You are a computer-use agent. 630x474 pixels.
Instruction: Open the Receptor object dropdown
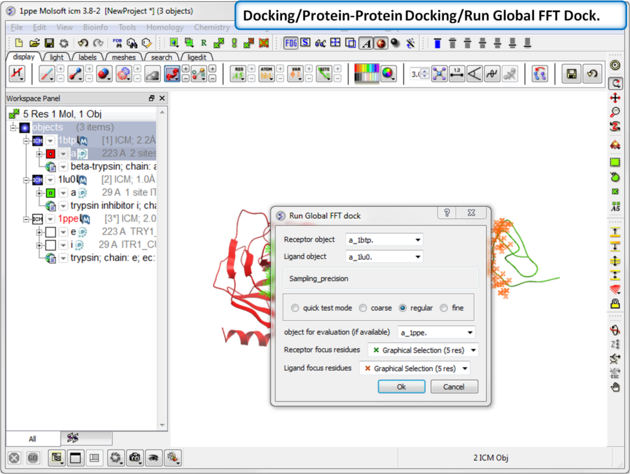point(384,240)
